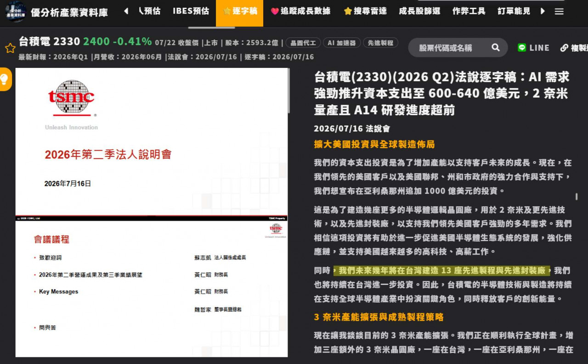Click the AI 加速器 tag

coord(342,43)
